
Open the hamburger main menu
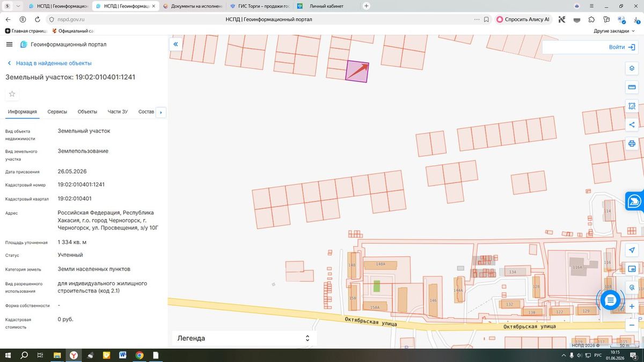click(9, 45)
